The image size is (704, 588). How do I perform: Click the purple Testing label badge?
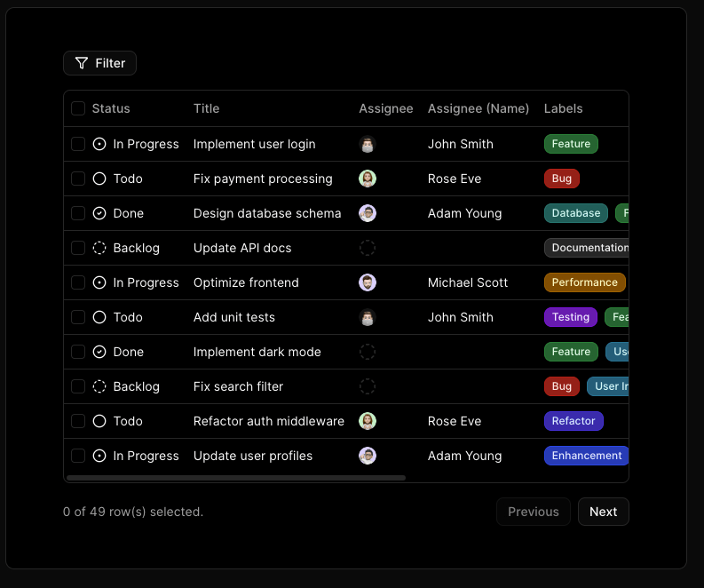[570, 317]
